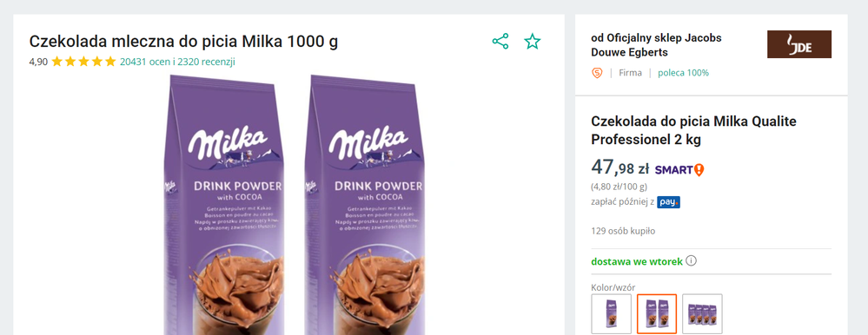868x335 pixels.
Task: Open the 20431 ocen i 2320 recenzji link
Action: [x=178, y=62]
